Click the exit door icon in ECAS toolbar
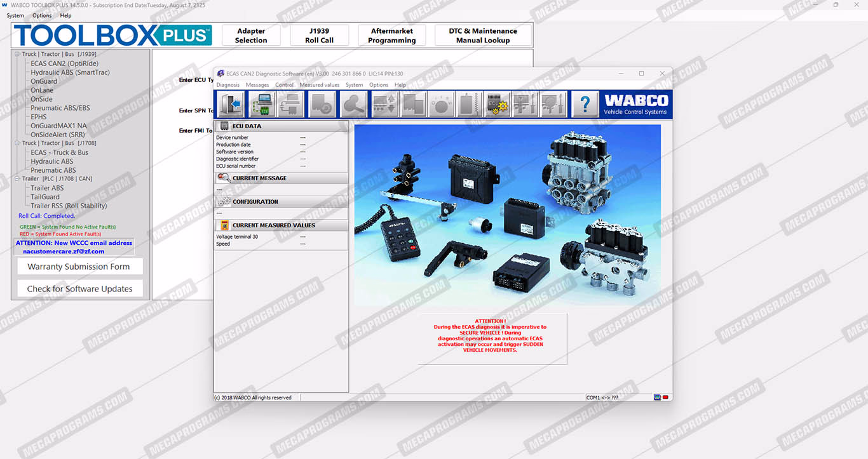Viewport: 868px width, 459px height. pyautogui.click(x=231, y=104)
